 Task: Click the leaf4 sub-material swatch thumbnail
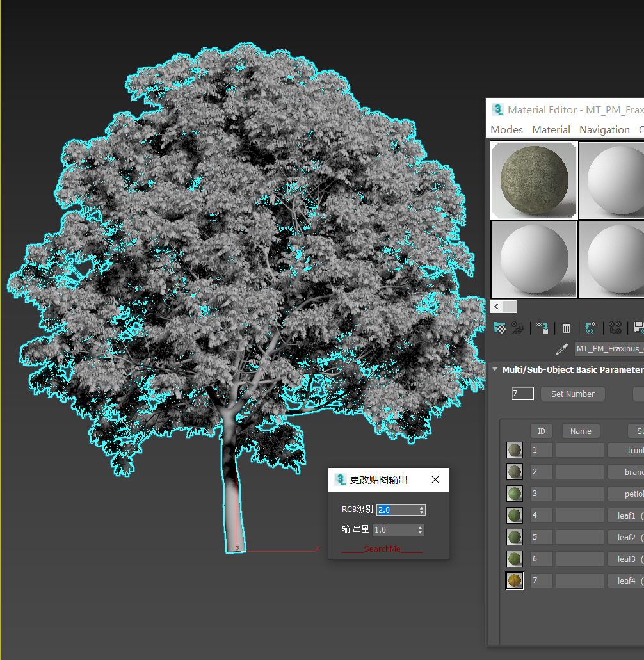[515, 581]
